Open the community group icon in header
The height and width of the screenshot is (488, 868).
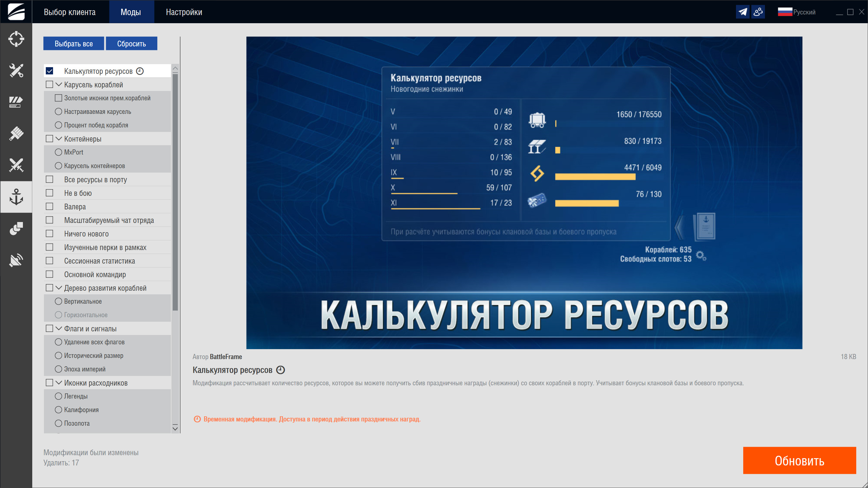point(758,12)
